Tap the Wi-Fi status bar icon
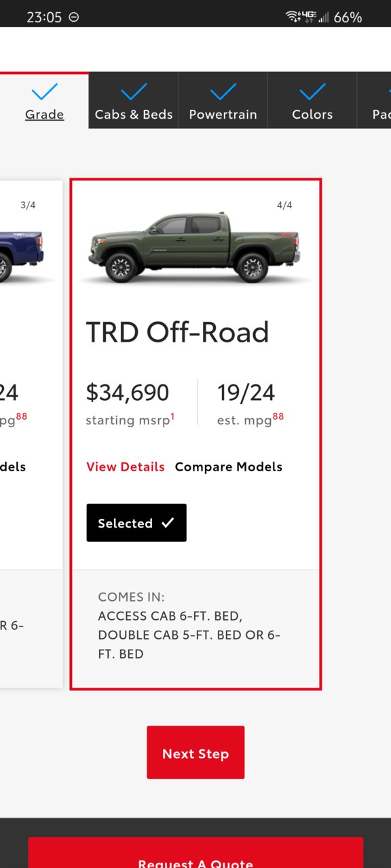 pos(293,17)
